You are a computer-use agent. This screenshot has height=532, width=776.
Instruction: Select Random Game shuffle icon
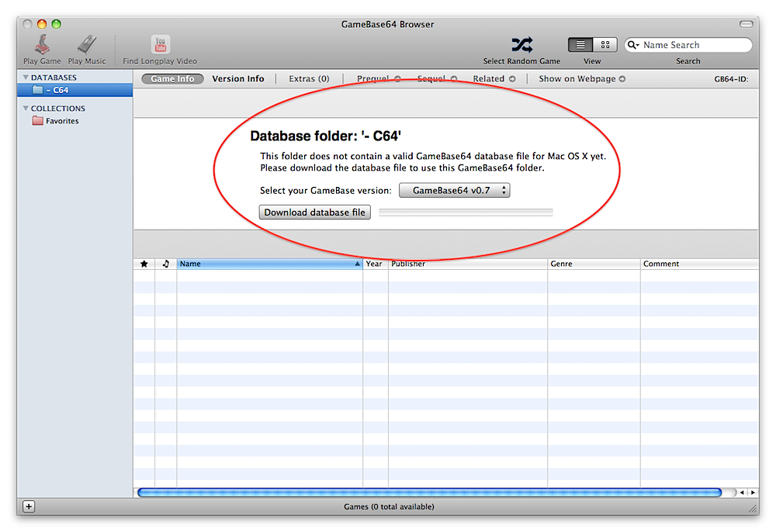point(522,45)
